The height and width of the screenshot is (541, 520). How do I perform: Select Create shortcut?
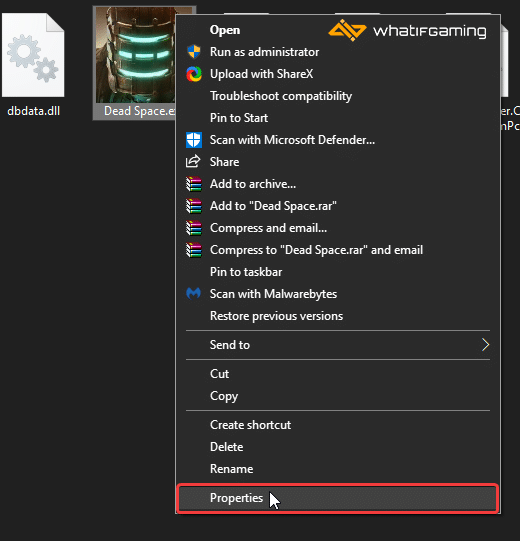click(x=338, y=425)
